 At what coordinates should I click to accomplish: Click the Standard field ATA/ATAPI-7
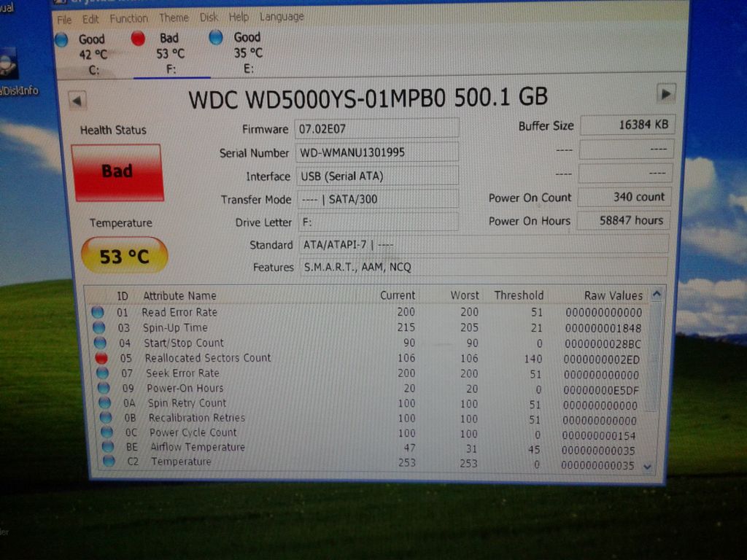[484, 244]
